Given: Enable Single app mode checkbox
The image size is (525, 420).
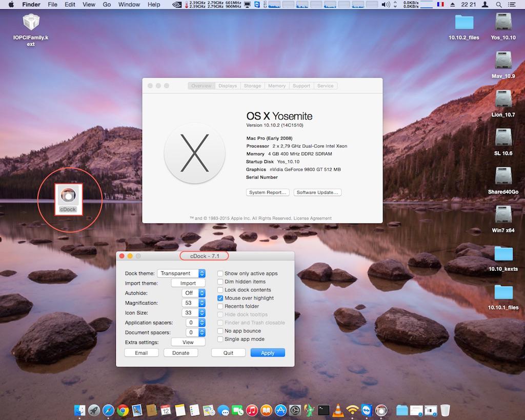Looking at the screenshot, I should pyautogui.click(x=220, y=339).
